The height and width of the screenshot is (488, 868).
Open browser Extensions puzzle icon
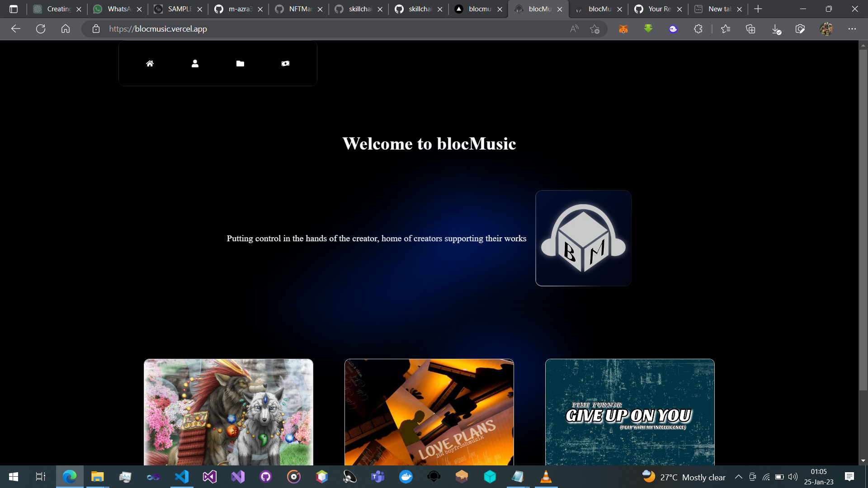[x=698, y=29]
